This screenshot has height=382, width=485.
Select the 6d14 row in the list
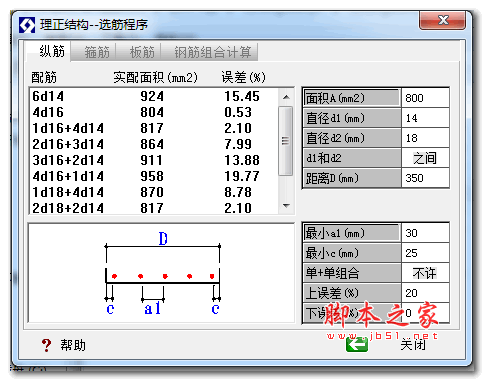154,96
